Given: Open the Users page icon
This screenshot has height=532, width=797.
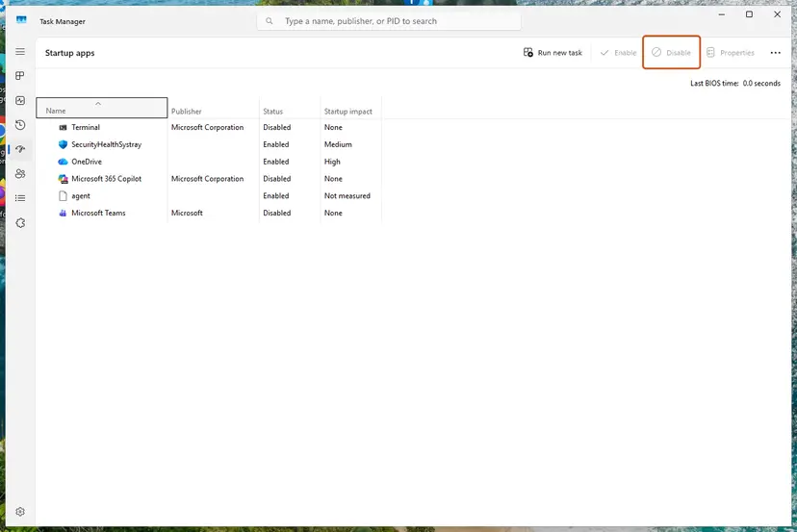Looking at the screenshot, I should coord(20,174).
